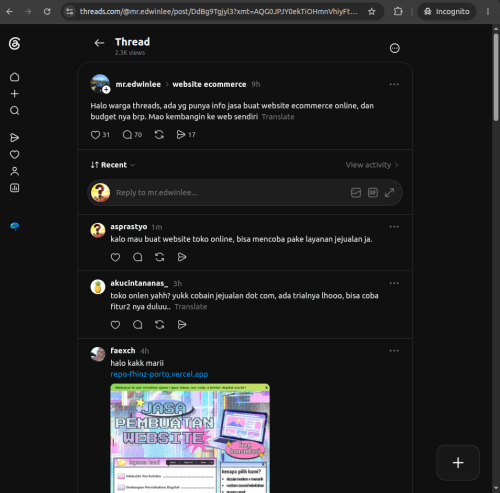The image size is (500, 493).
Task: Click the address bar URL
Action: click(x=218, y=12)
